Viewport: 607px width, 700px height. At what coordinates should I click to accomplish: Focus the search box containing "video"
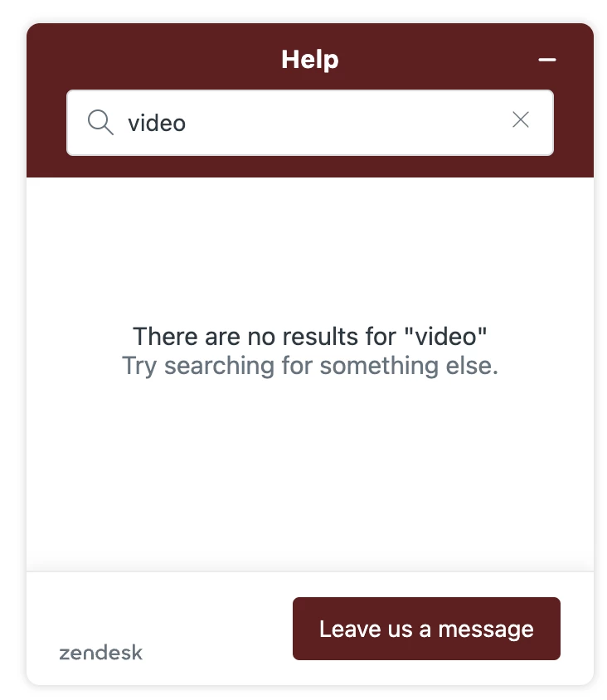pos(310,123)
